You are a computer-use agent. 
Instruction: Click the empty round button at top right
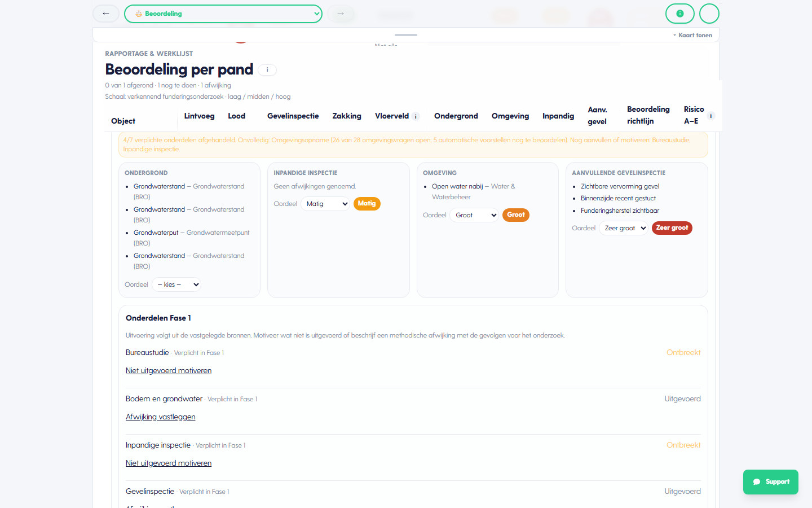click(709, 14)
